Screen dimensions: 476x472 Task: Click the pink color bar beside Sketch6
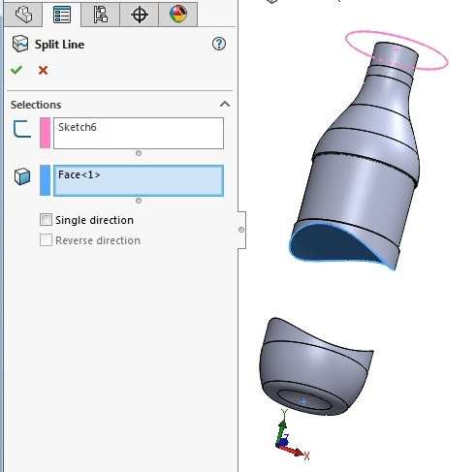pos(46,133)
